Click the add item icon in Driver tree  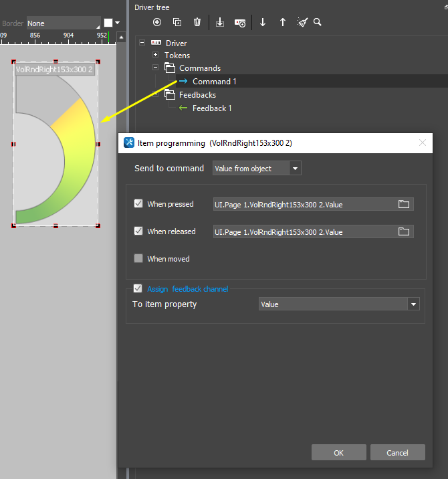(157, 22)
